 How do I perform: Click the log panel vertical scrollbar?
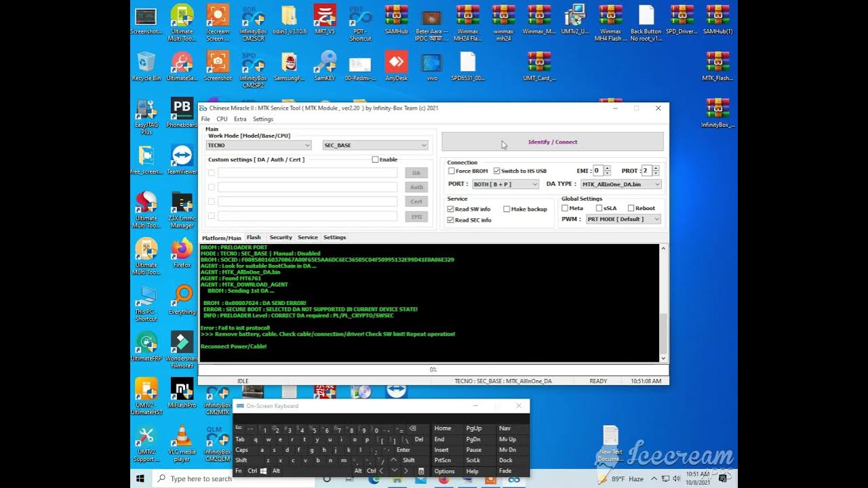tap(663, 303)
